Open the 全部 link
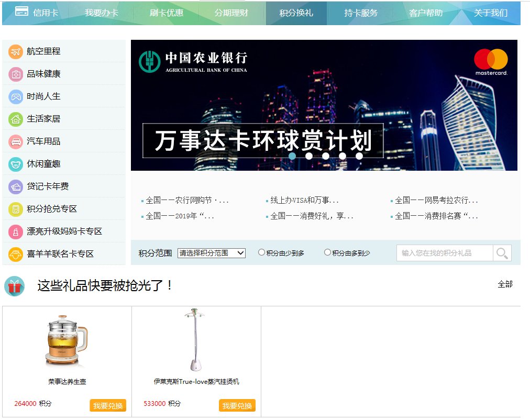530x420 pixels. point(506,284)
